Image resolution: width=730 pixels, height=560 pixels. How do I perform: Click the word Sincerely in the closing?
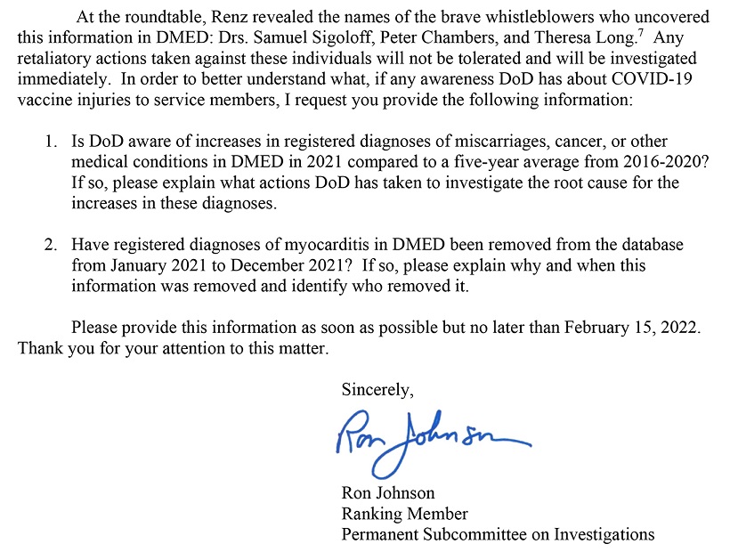[x=377, y=390]
